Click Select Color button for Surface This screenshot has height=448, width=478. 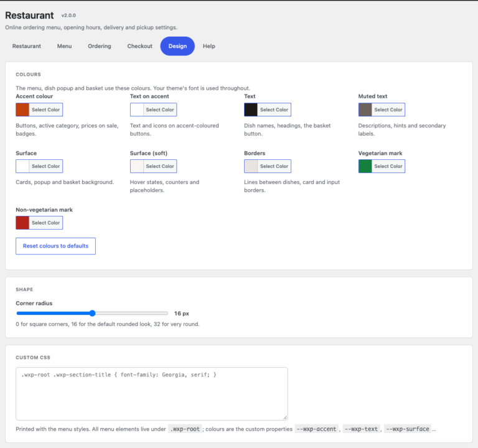(45, 166)
